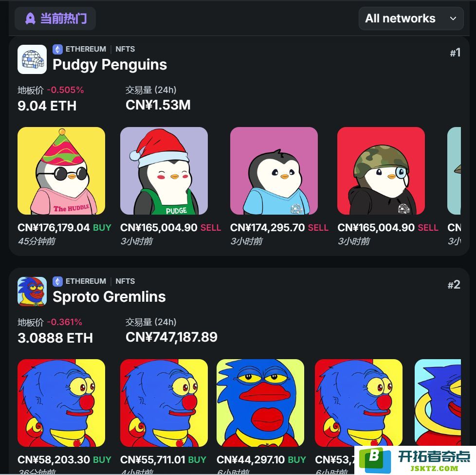Open the first Sproto Gremlins clown thumbnail
The height and width of the screenshot is (475, 476).
click(x=61, y=403)
